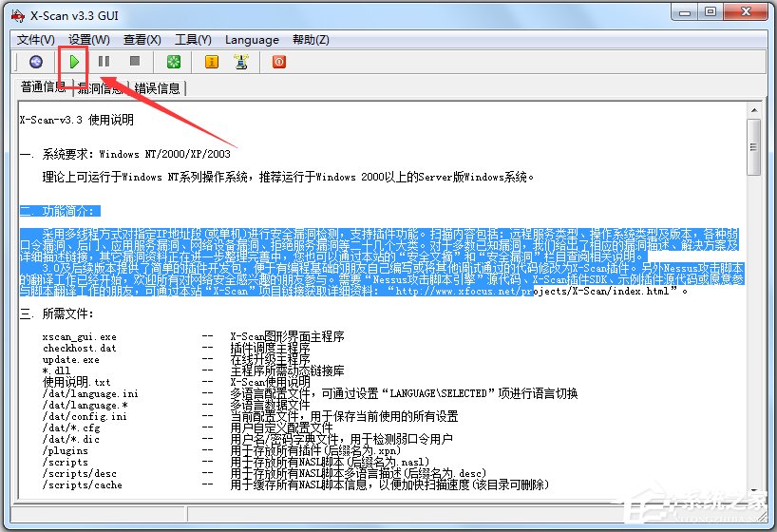Click the '/dat/*.cfg' entry
The height and width of the screenshot is (532, 777).
pos(71,427)
